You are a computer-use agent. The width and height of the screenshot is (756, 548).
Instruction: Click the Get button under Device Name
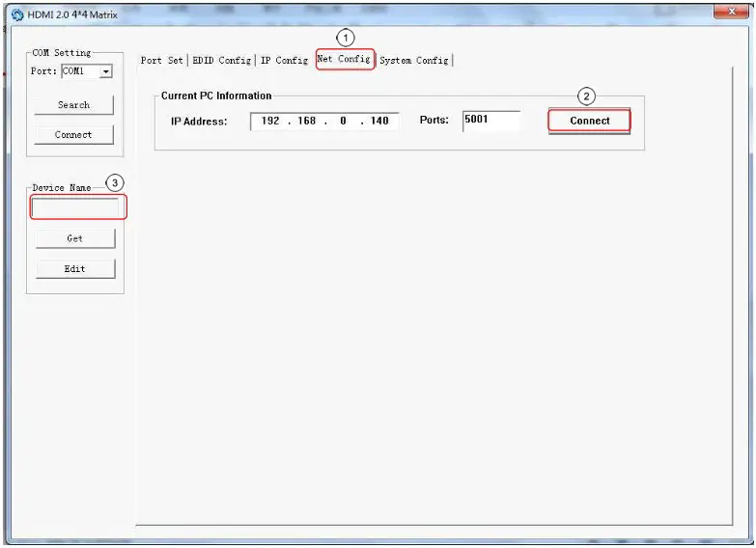point(75,238)
